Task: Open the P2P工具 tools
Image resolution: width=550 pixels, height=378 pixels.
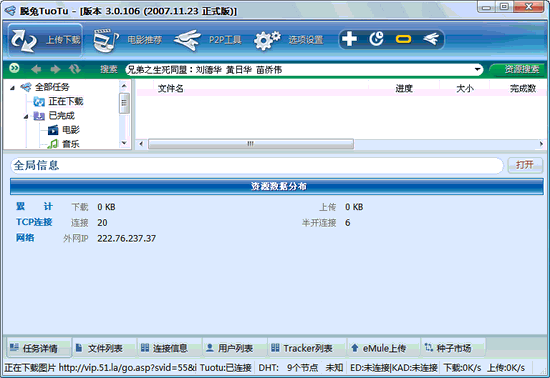Action: point(207,40)
